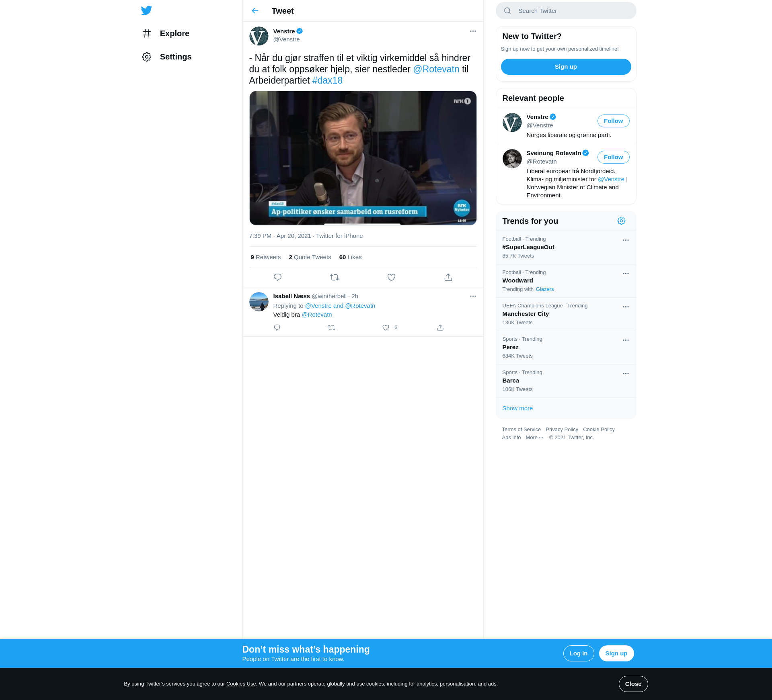Reply to Isabell Næss's comment
The image size is (772, 700).
point(277,327)
